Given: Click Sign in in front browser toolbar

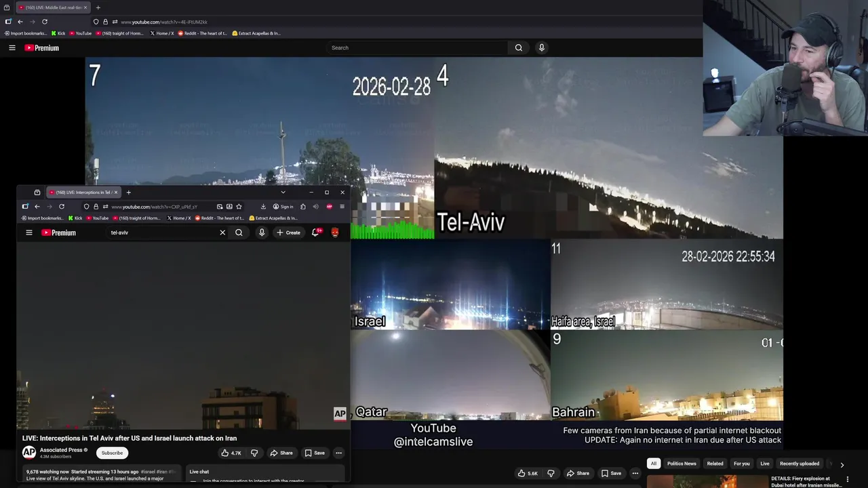Looking at the screenshot, I should (x=283, y=207).
